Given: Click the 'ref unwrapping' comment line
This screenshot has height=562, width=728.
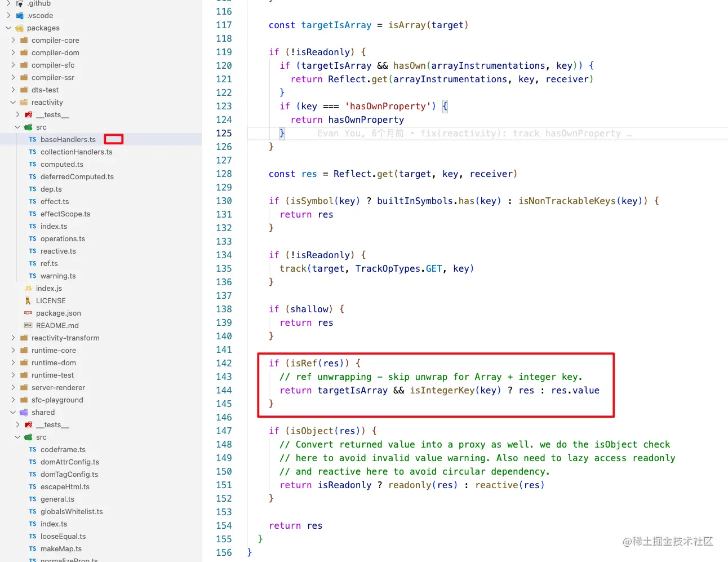Looking at the screenshot, I should click(431, 377).
